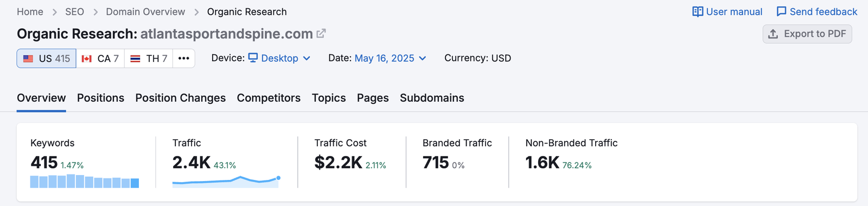
Task: Switch to the Position Changes tab
Action: point(181,98)
